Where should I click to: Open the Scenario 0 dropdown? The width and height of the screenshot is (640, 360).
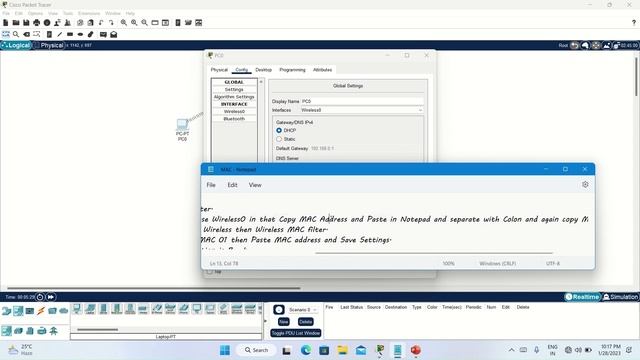pyautogui.click(x=303, y=310)
